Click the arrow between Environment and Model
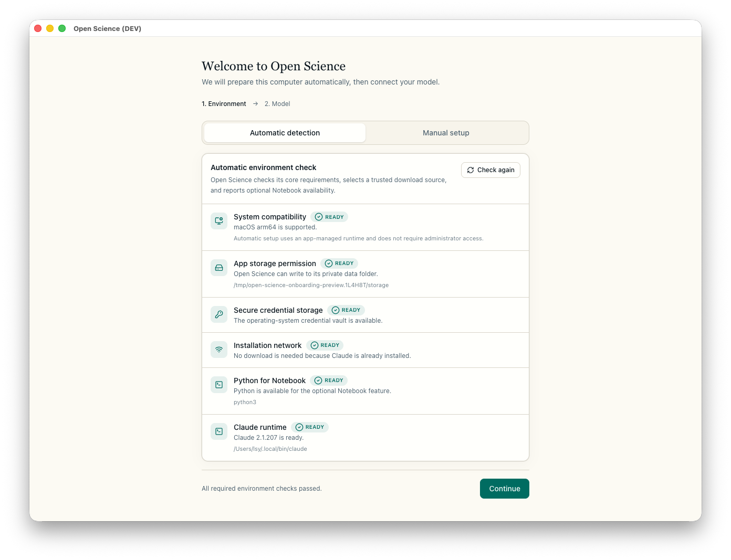The height and width of the screenshot is (560, 731). pyautogui.click(x=255, y=104)
